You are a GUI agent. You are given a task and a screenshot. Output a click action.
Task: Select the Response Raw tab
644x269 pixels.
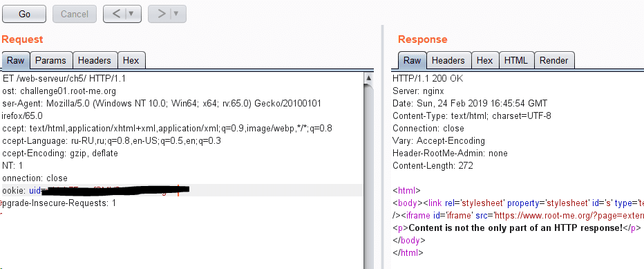[413, 60]
